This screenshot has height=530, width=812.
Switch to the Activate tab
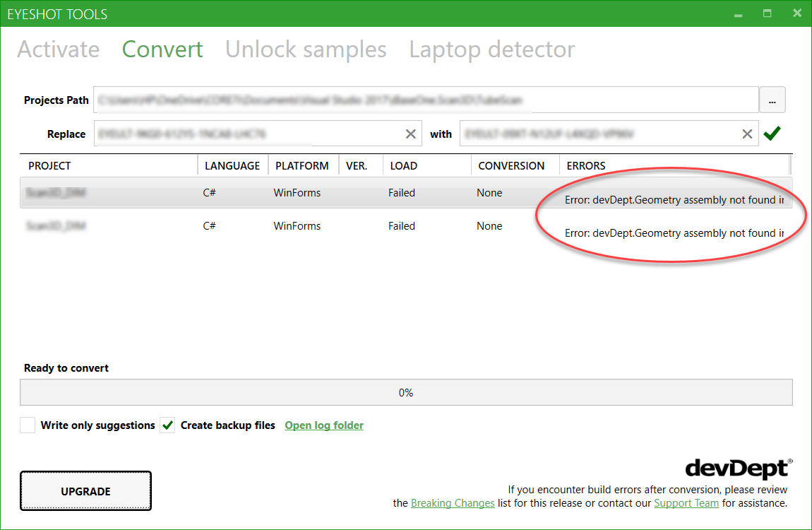58,49
